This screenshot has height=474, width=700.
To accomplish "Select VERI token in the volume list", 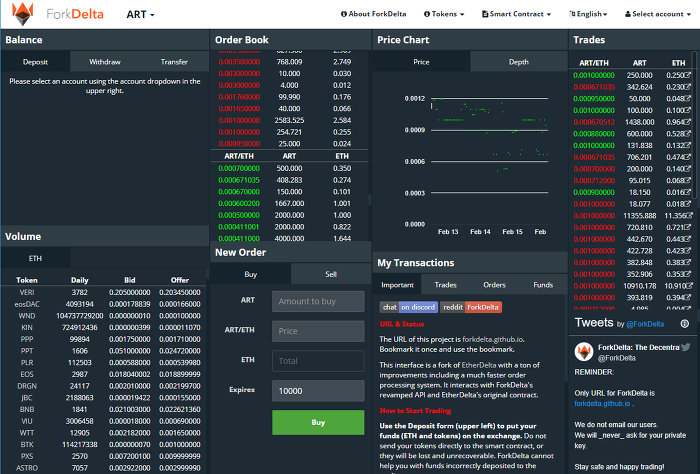I will tap(27, 292).
